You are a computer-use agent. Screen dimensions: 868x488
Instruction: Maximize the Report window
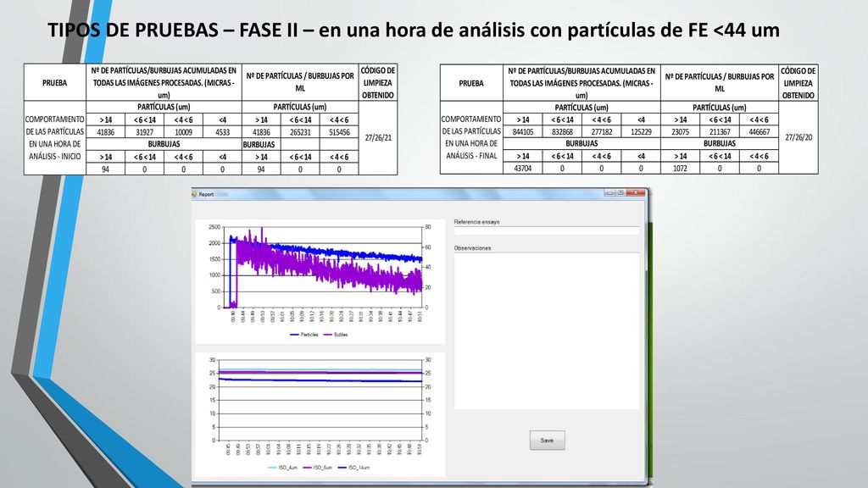[x=621, y=193]
